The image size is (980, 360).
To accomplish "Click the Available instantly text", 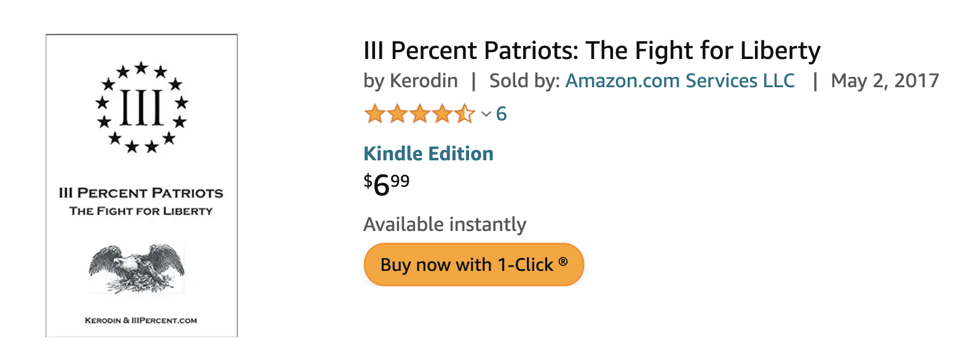I will [445, 224].
